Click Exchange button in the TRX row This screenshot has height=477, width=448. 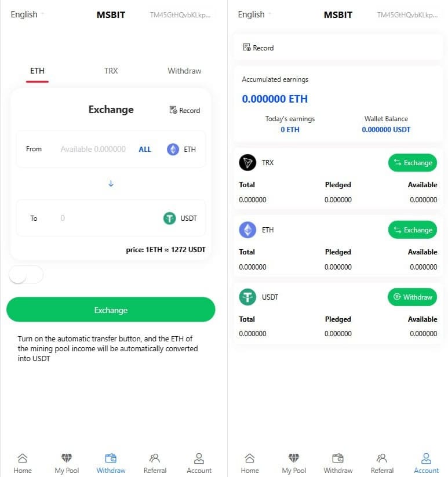pyautogui.click(x=412, y=163)
